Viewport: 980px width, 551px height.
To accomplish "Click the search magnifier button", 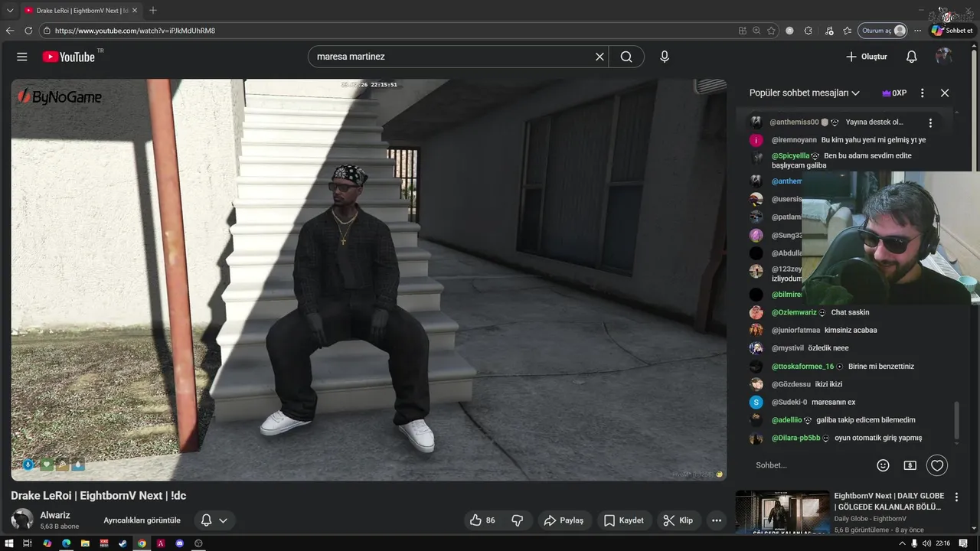I will coord(626,57).
